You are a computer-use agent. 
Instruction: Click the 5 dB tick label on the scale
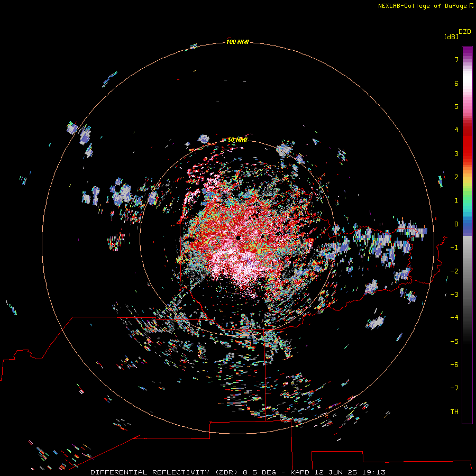tap(456, 106)
